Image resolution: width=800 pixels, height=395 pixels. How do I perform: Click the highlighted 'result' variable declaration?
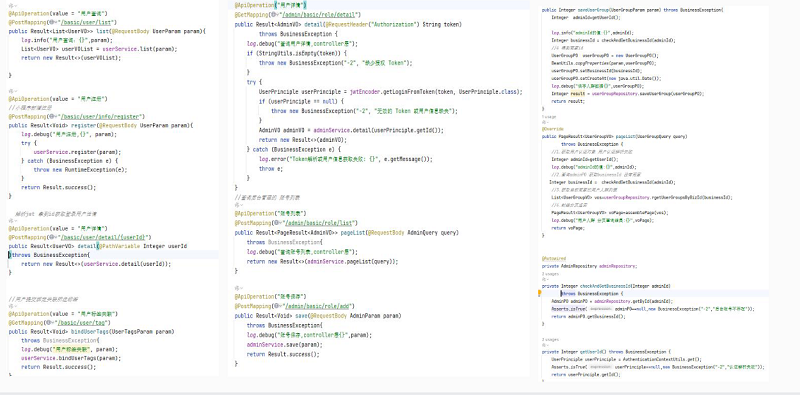tap(578, 94)
